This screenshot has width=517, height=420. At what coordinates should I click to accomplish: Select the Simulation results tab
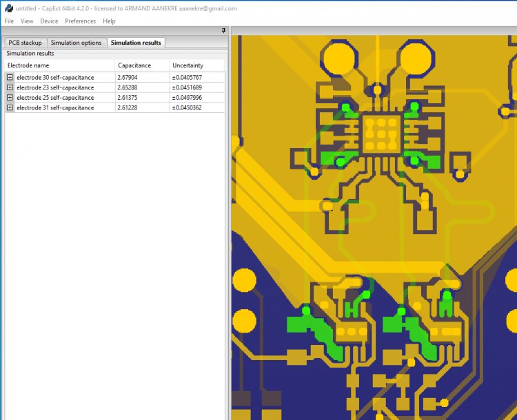coord(136,43)
